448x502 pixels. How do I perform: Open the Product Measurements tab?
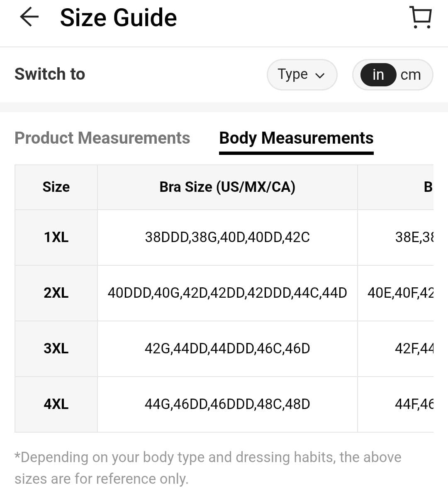pos(102,138)
